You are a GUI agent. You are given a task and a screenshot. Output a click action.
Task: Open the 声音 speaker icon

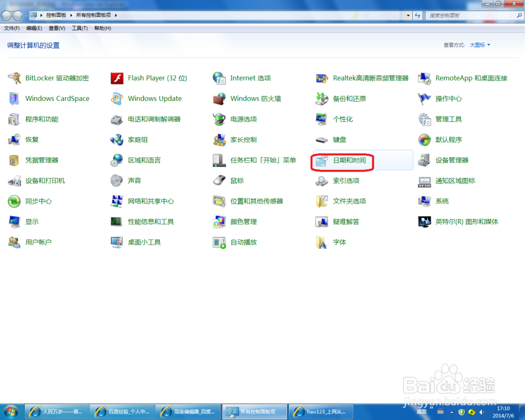(x=117, y=181)
